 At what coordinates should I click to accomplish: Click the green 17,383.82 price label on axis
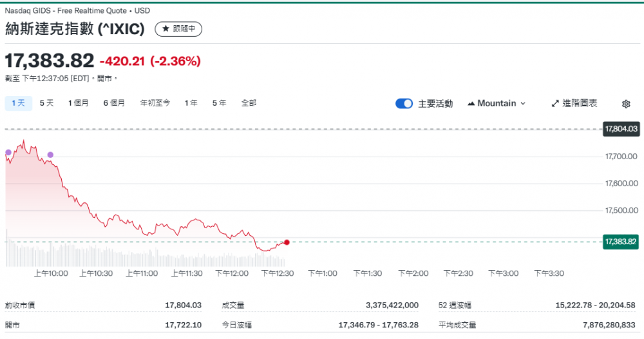[x=620, y=242]
